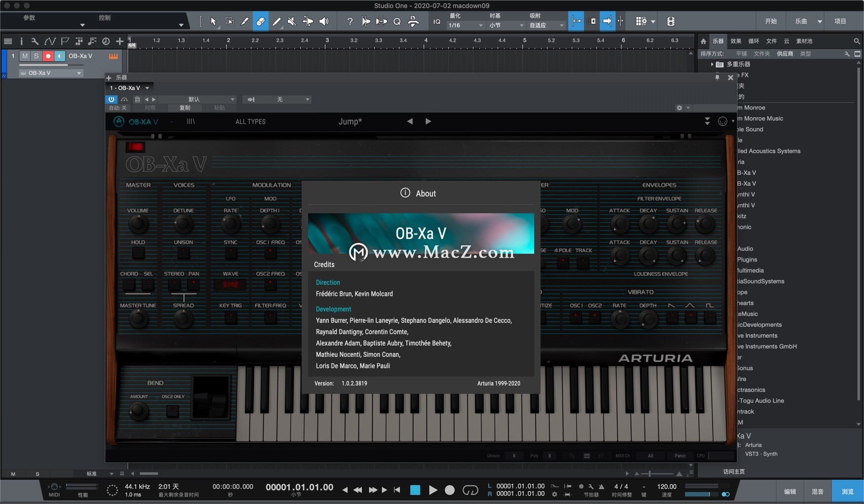The image size is (864, 504).
Task: Open the quantize 1/16 dropdown
Action: pyautogui.click(x=466, y=26)
